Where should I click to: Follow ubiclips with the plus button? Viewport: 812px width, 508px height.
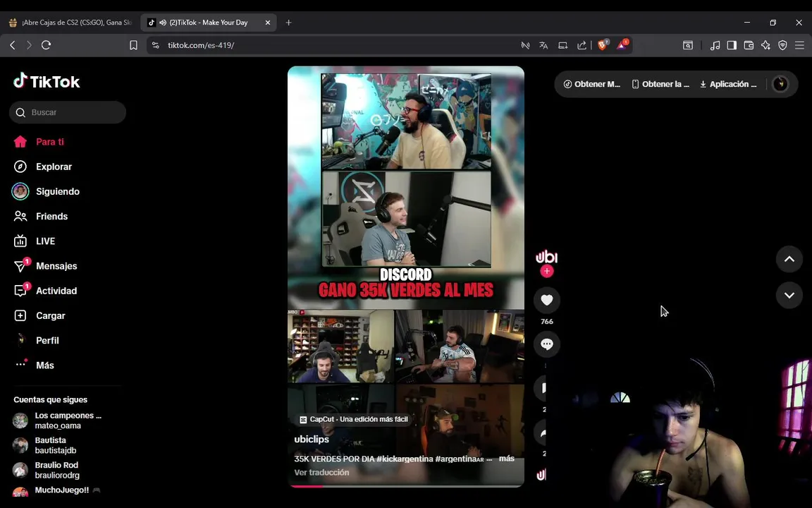click(x=547, y=271)
